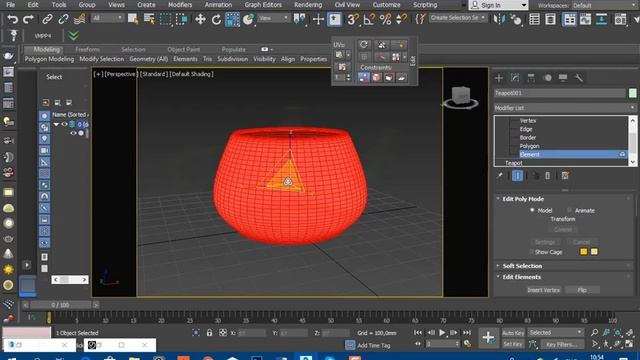The width and height of the screenshot is (640, 360).
Task: Click the first Show Cage color swatch
Action: (x=584, y=252)
